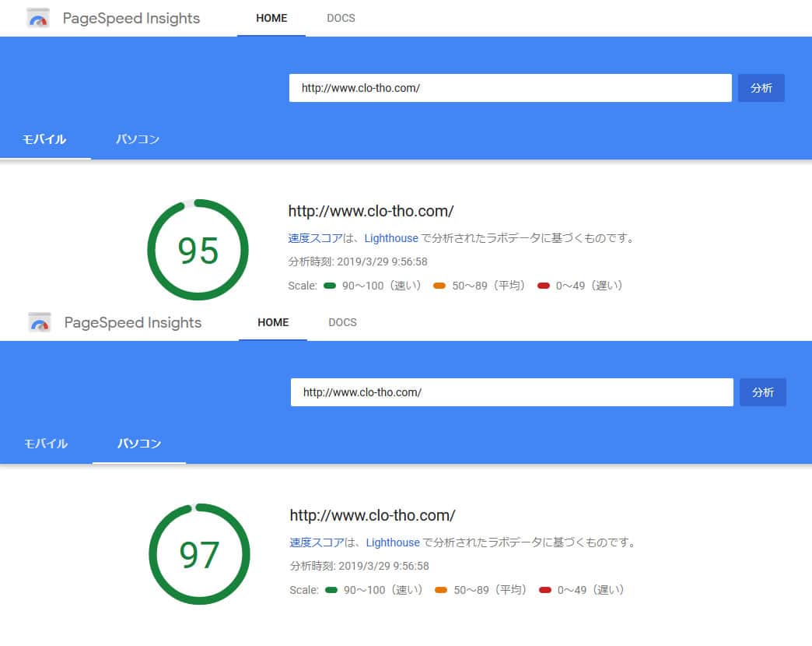Image resolution: width=812 pixels, height=646 pixels.
Task: Click the lower URL input field
Action: tap(512, 392)
